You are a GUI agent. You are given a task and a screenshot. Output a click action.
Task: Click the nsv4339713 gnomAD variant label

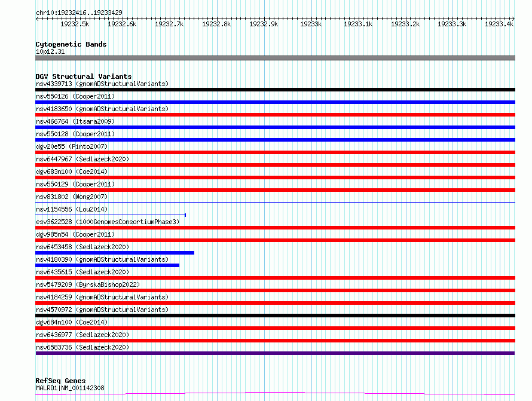point(102,84)
